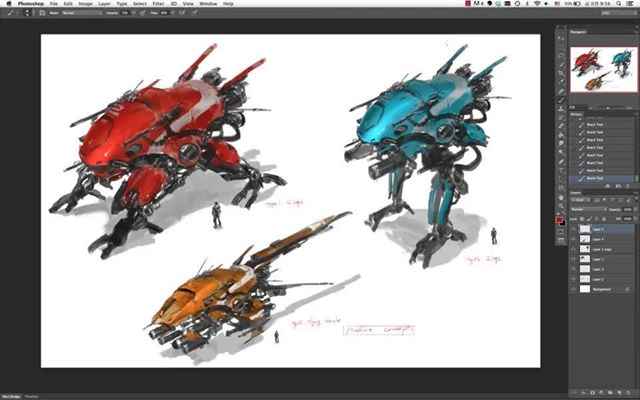Open the Apple menu
The width and height of the screenshot is (640, 400).
tap(9, 3)
